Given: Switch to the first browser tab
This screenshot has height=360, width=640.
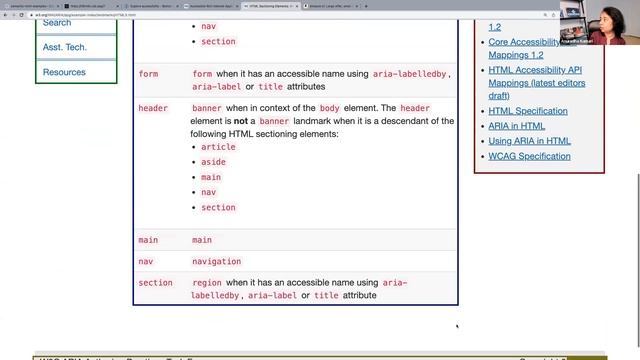Looking at the screenshot, I should coord(31,6).
